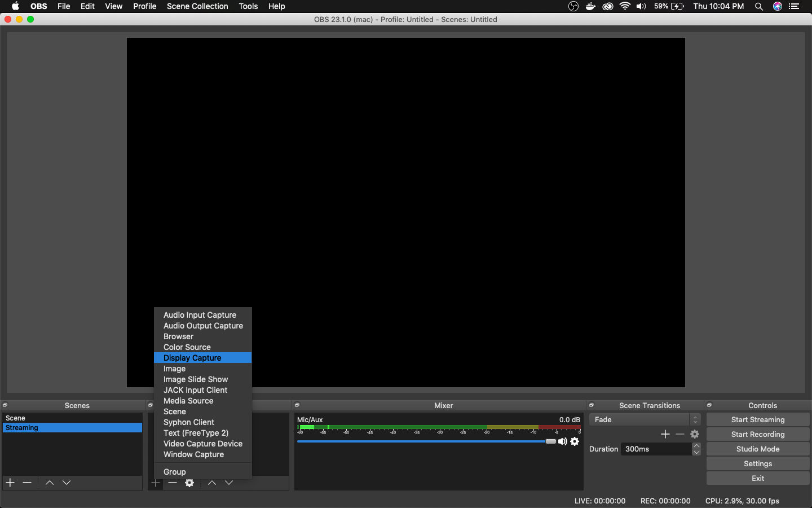Open the Apple menu

[15, 6]
